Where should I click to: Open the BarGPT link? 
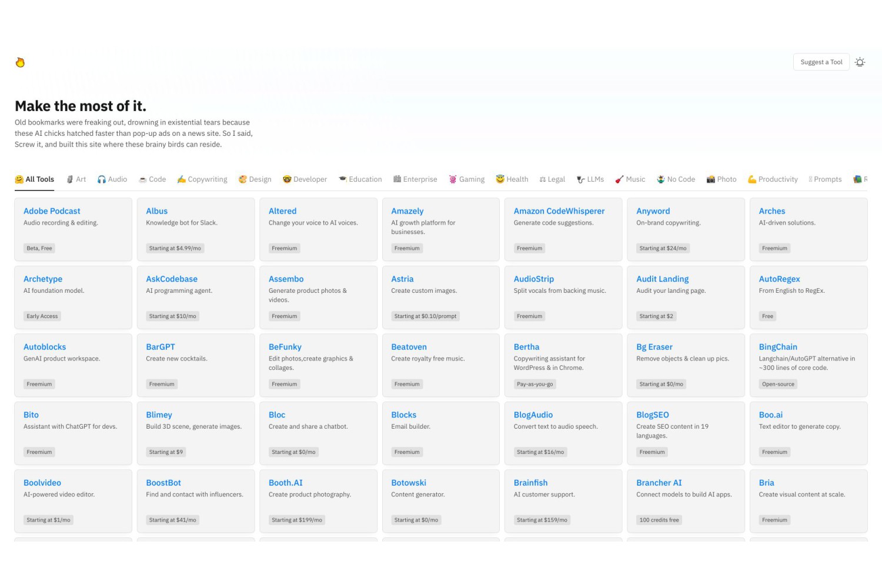[161, 347]
